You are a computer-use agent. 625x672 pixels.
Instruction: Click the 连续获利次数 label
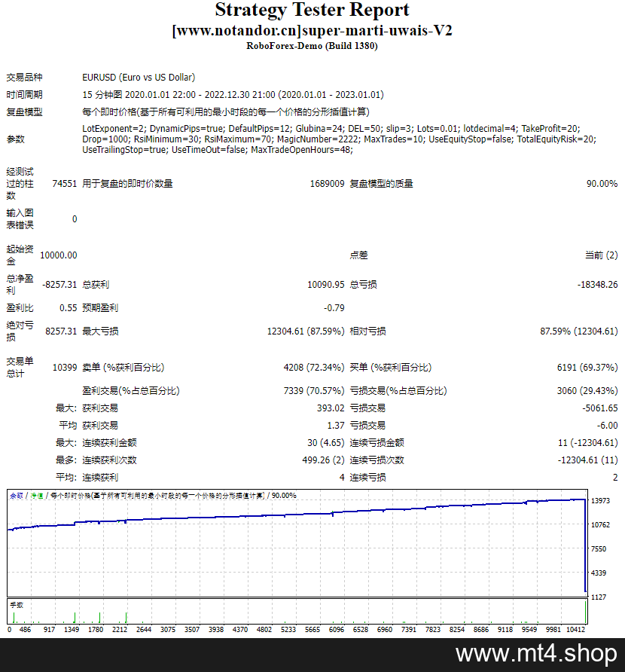point(110,460)
